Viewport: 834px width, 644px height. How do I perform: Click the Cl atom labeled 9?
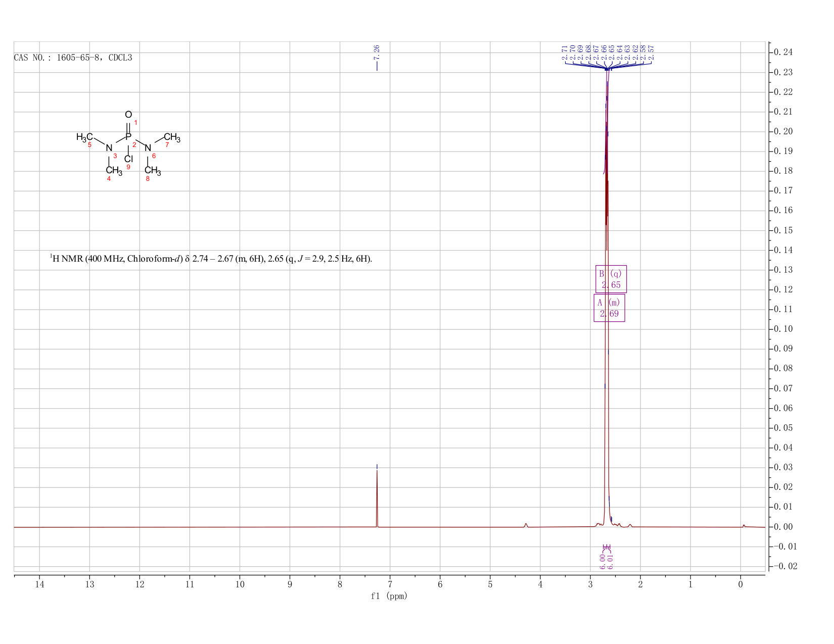click(x=128, y=159)
